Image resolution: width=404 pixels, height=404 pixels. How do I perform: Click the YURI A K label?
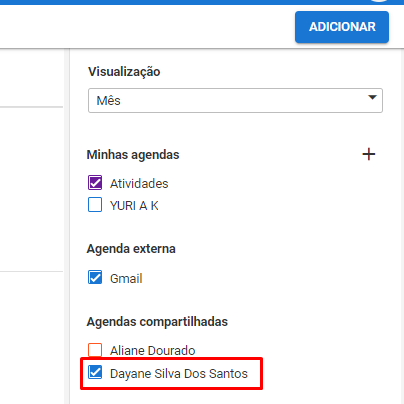[134, 206]
